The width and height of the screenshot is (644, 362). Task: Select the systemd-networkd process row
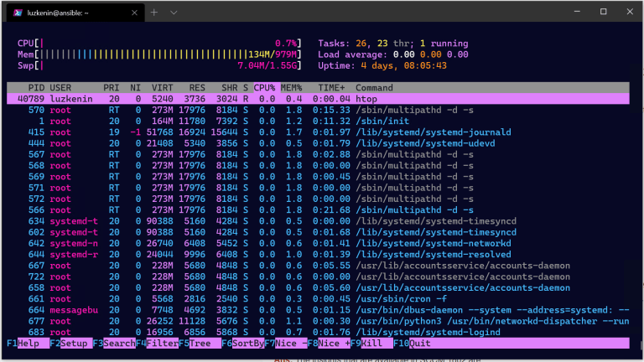coord(318,243)
